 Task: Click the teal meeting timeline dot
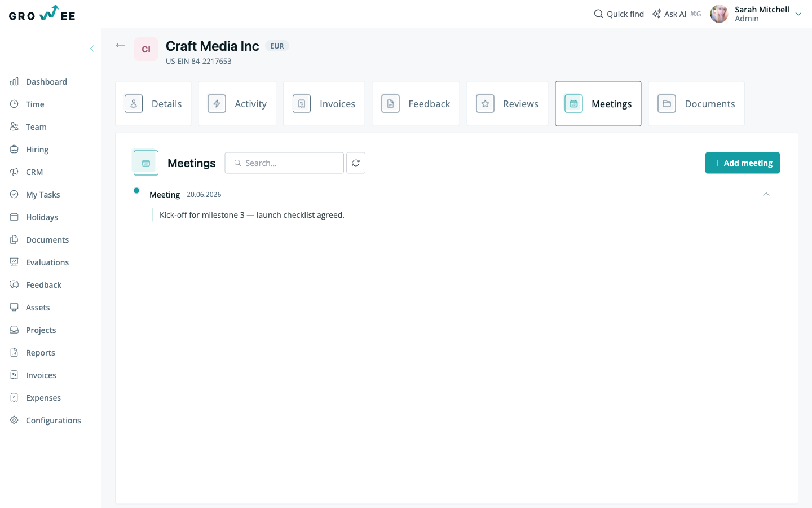[136, 190]
